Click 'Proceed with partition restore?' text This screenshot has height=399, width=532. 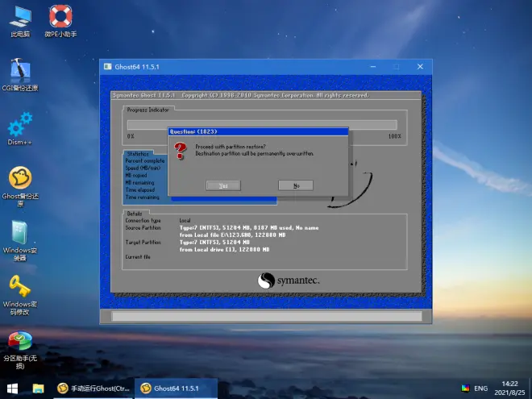231,147
